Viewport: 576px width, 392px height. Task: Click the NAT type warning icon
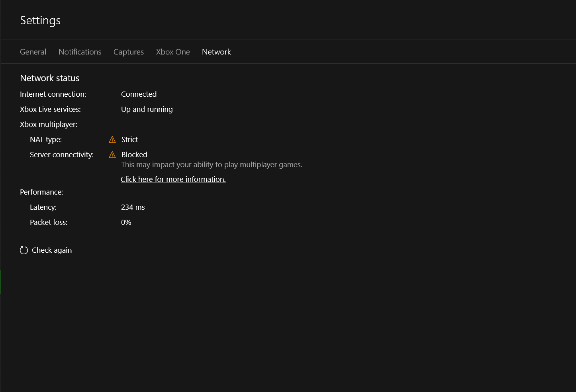112,140
